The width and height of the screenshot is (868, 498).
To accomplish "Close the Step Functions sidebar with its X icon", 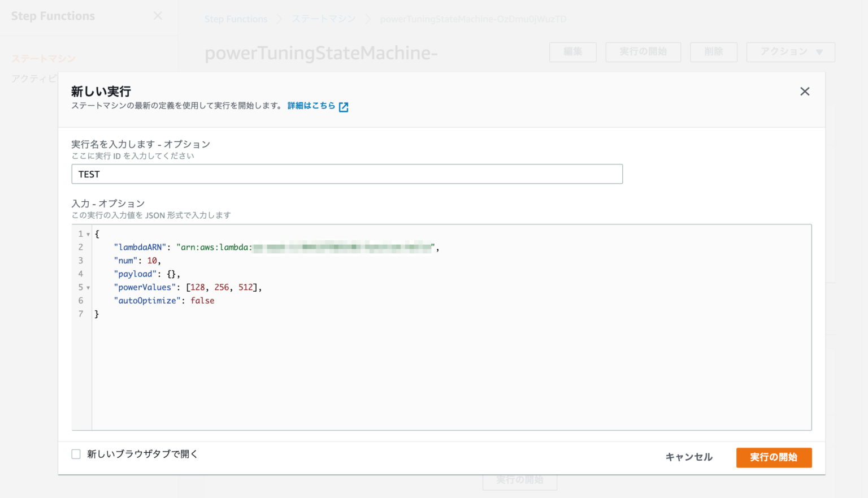I will (x=158, y=15).
